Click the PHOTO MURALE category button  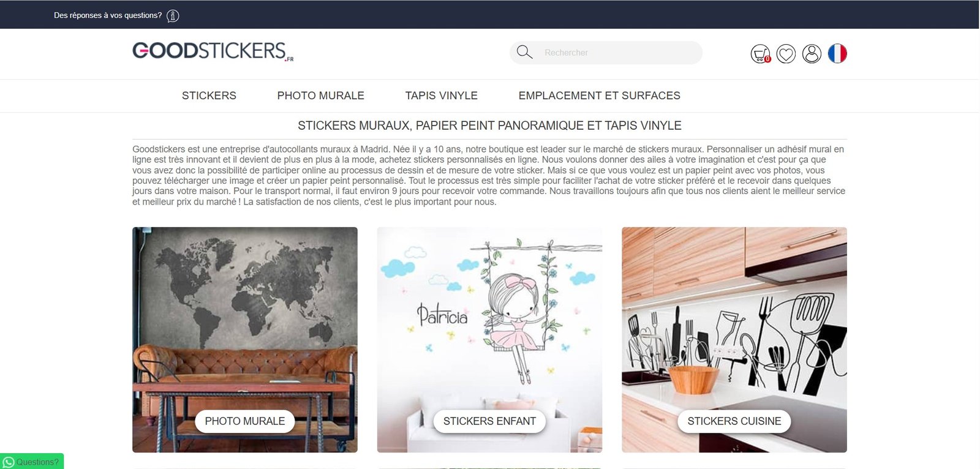tap(245, 421)
